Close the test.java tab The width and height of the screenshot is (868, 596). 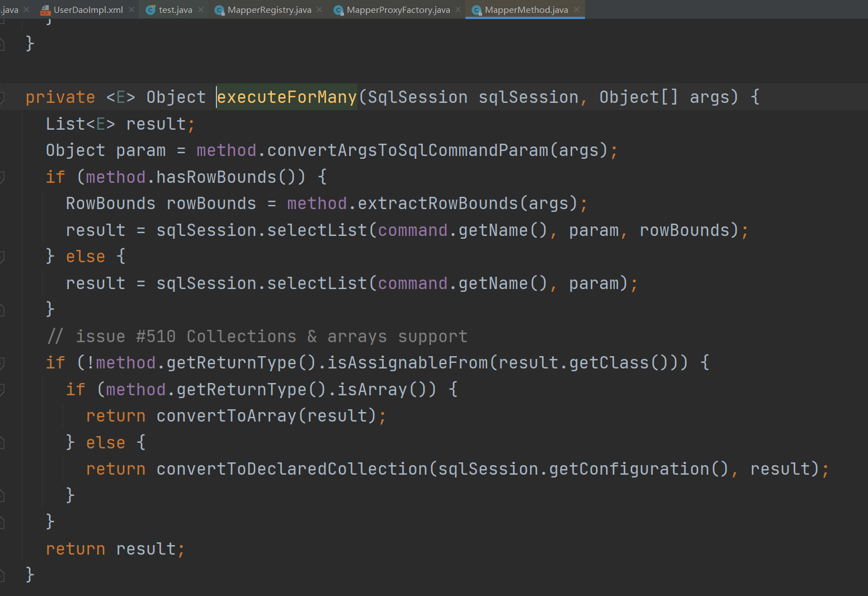click(x=201, y=10)
